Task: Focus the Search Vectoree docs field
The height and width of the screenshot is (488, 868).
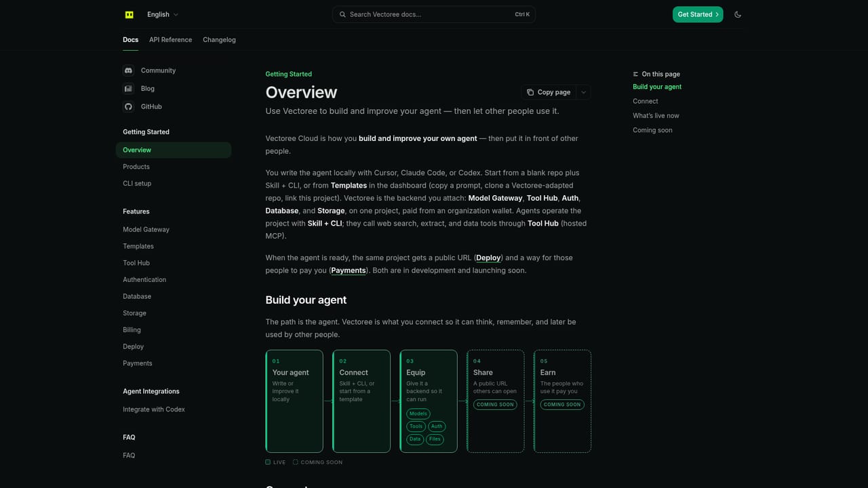Action: 434,14
